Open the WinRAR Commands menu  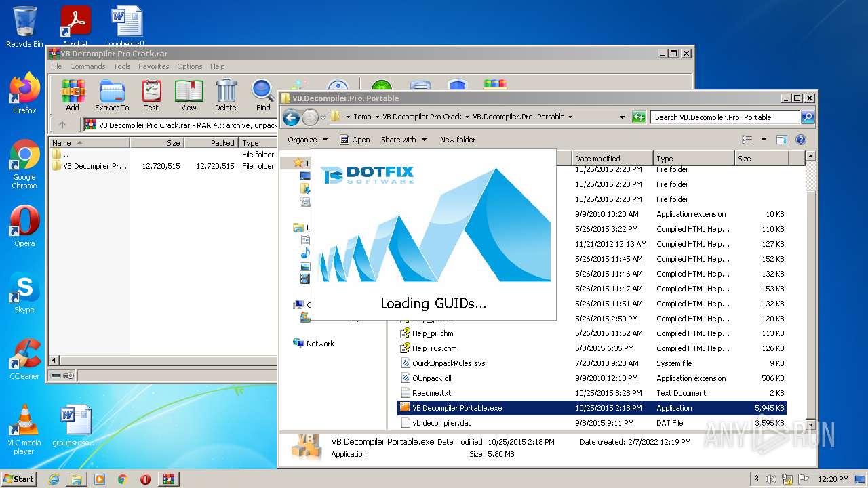coord(87,66)
